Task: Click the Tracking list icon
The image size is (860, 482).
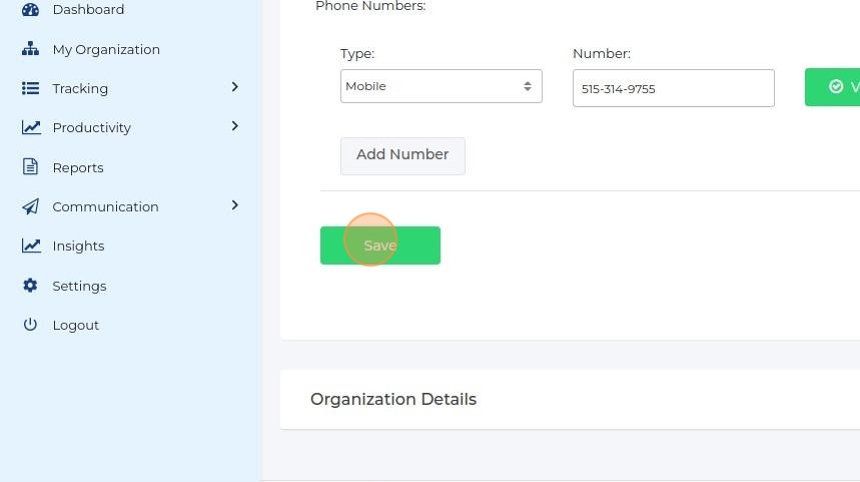Action: [30, 88]
